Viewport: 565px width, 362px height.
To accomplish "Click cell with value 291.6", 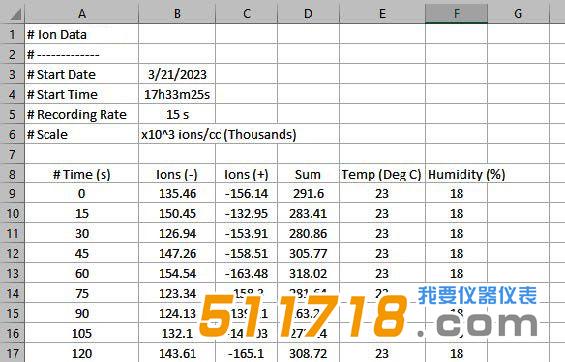I will tap(308, 193).
